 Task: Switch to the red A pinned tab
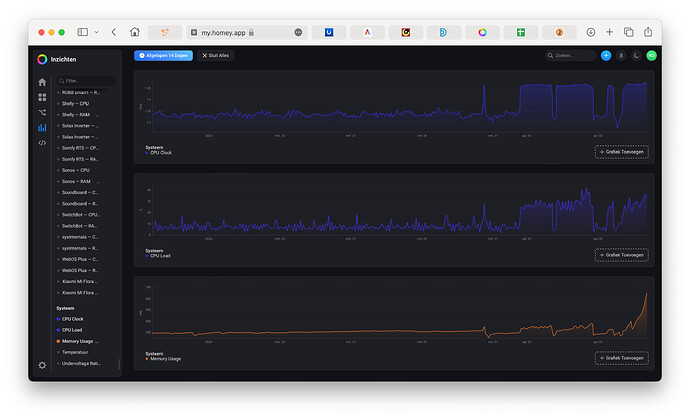point(367,32)
